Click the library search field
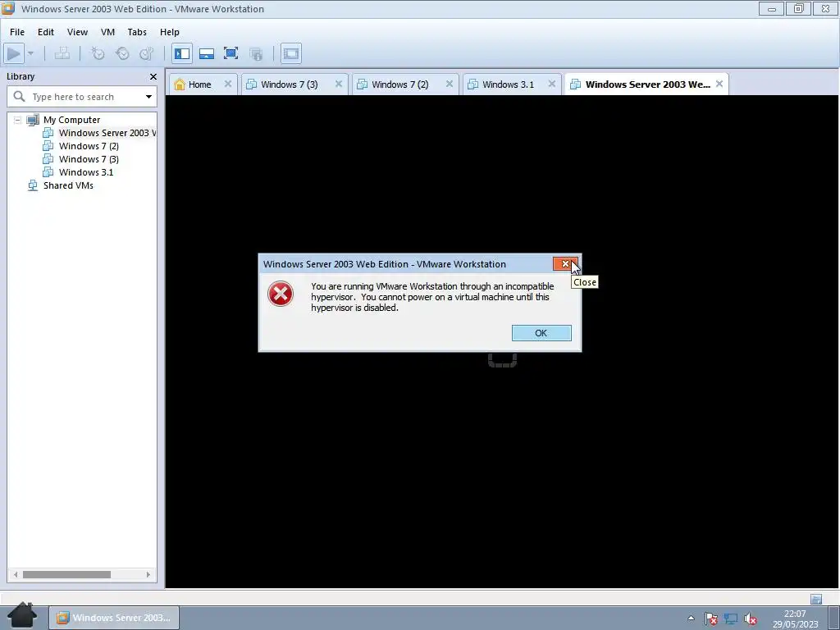This screenshot has height=630, width=840. (x=82, y=97)
